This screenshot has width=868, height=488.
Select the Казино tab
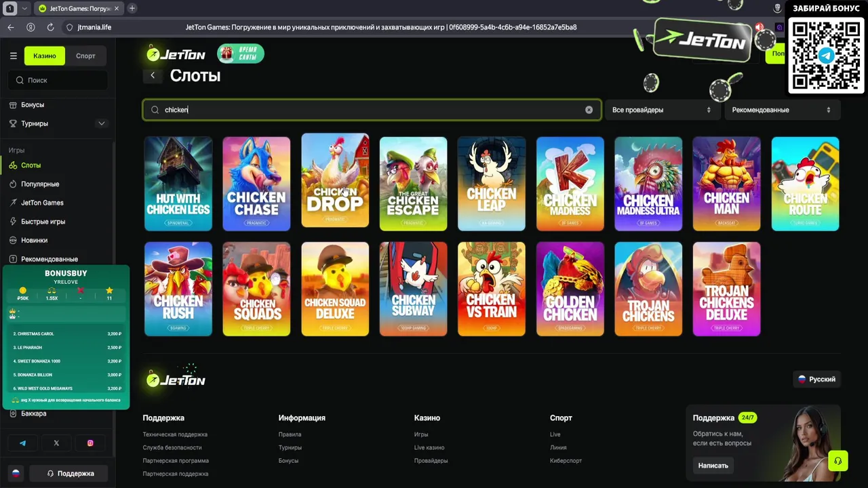tap(45, 56)
